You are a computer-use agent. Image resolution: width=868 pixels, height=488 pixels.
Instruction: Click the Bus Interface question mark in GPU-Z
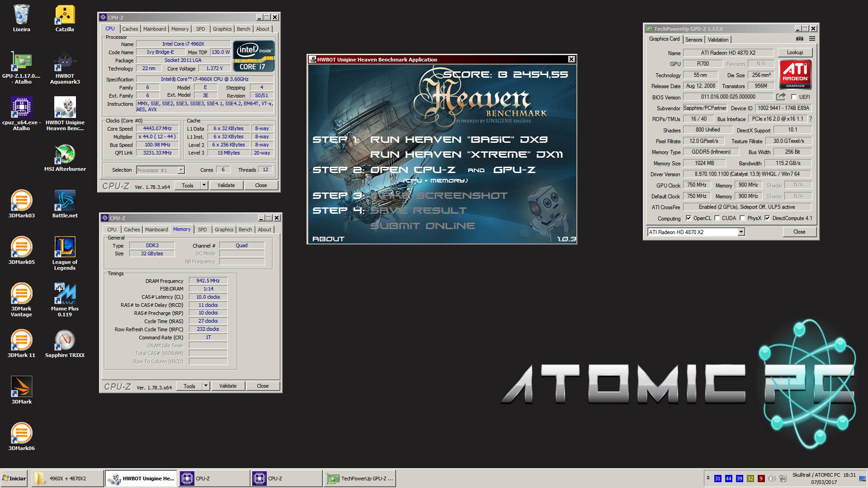(x=811, y=119)
